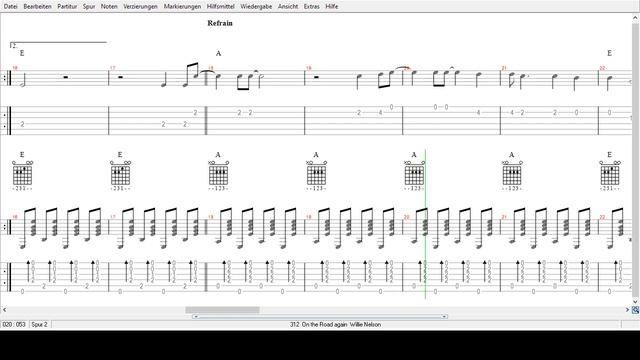
Task: Click the horizontal scrollbar left arrow
Action: point(4,310)
